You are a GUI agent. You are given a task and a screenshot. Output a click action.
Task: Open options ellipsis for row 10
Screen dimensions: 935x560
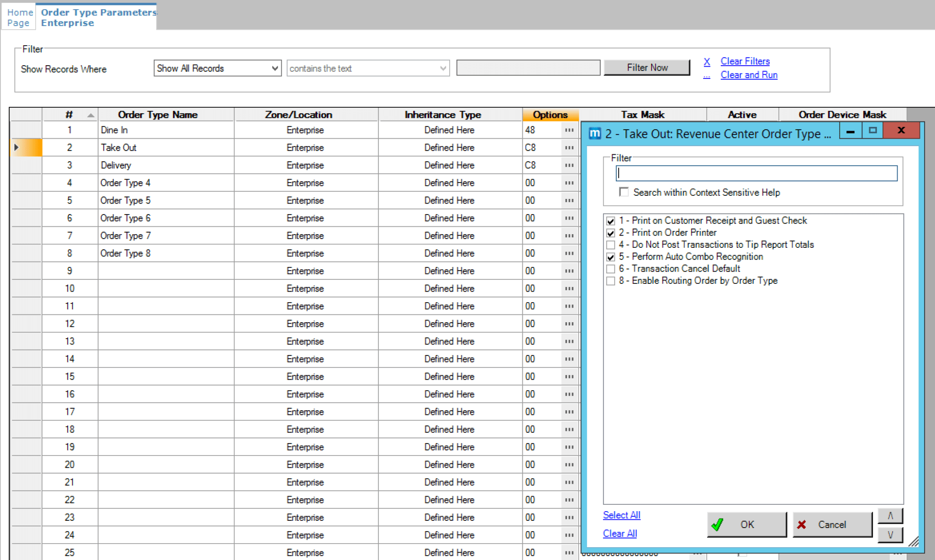[569, 288]
